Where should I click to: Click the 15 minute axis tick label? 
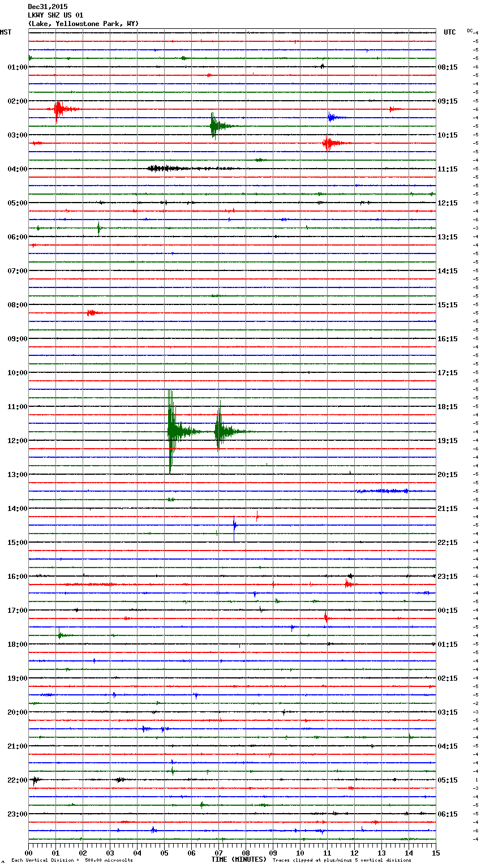click(x=436, y=853)
